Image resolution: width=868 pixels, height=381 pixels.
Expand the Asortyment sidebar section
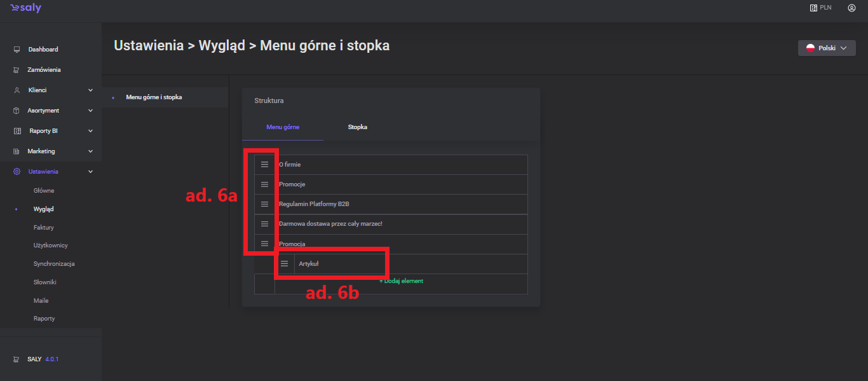click(90, 111)
